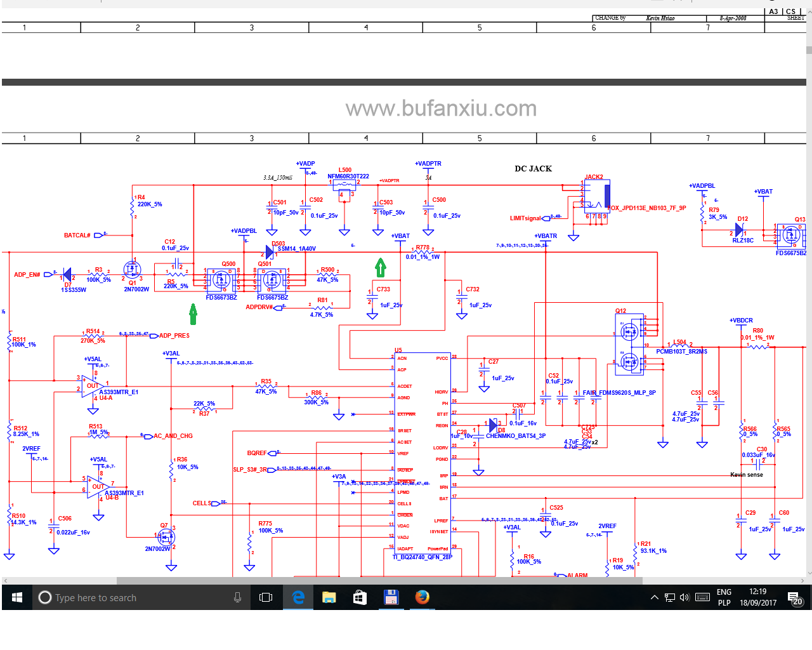
Task: Click the 'Kevin Hsiao' name in the title block
Action: coord(660,18)
